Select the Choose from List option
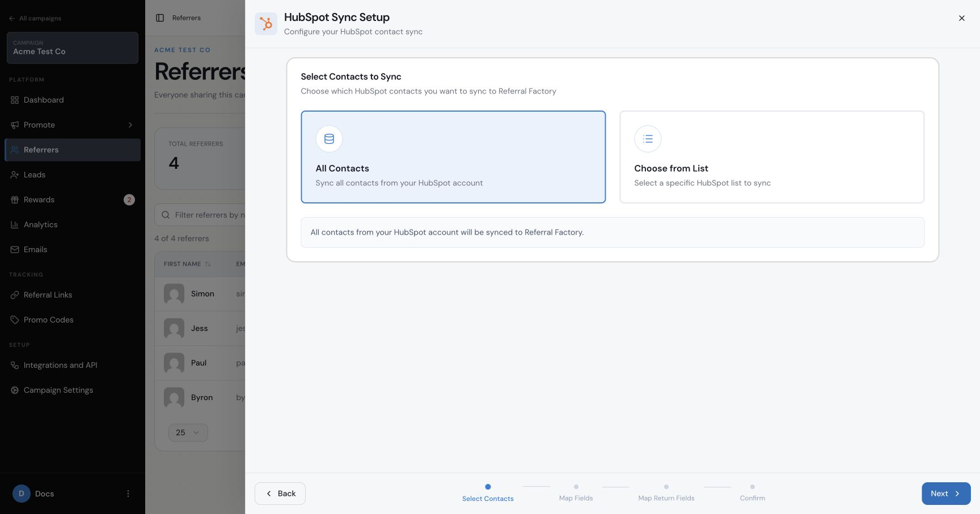Viewport: 980px width, 514px height. point(772,157)
